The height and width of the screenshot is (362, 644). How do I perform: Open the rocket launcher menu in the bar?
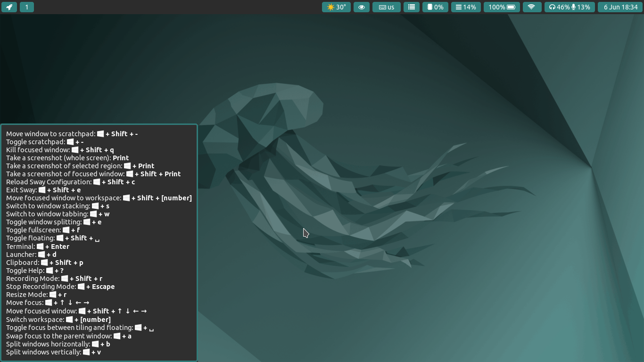9,7
